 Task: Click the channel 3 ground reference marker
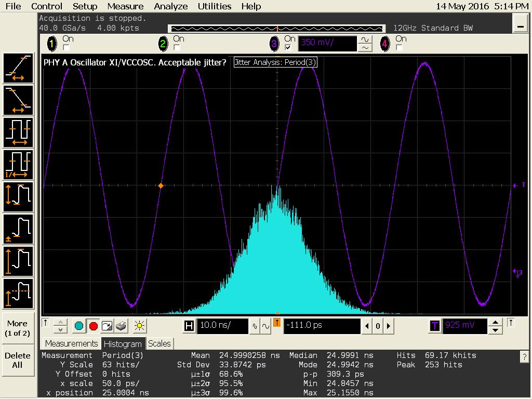[518, 272]
